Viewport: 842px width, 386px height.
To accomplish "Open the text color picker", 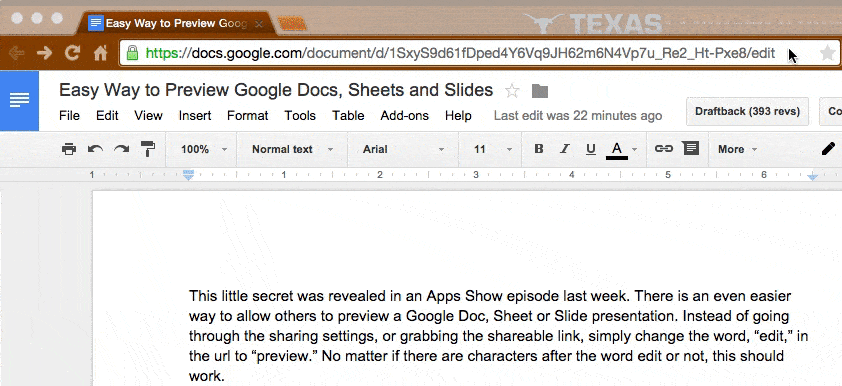I will pyautogui.click(x=617, y=149).
